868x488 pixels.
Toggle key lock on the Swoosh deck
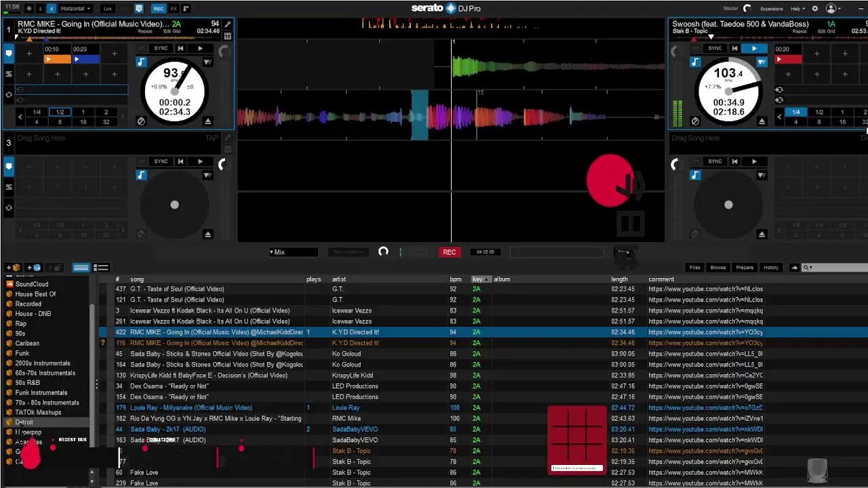695,62
